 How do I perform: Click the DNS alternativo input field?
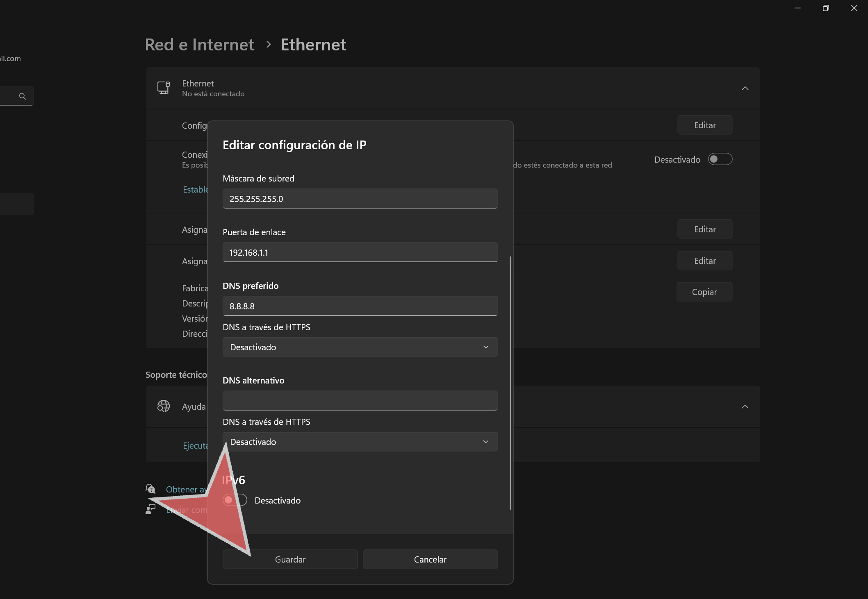tap(360, 400)
